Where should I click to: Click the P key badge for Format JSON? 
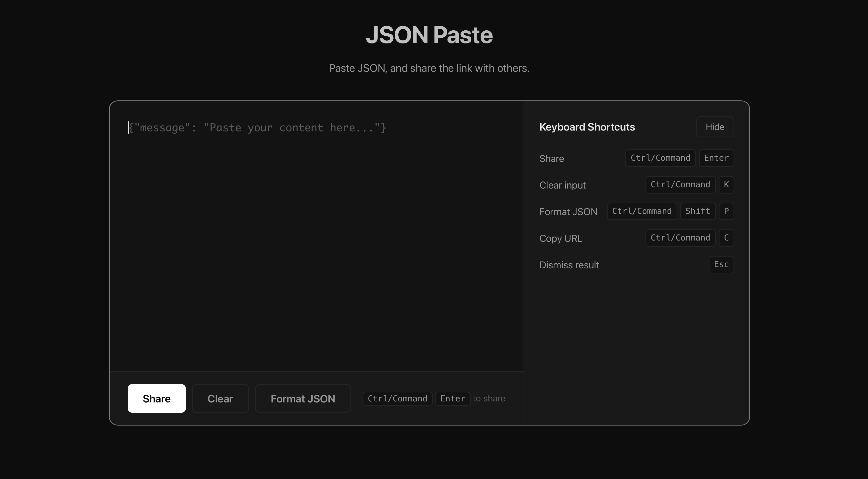tap(727, 211)
